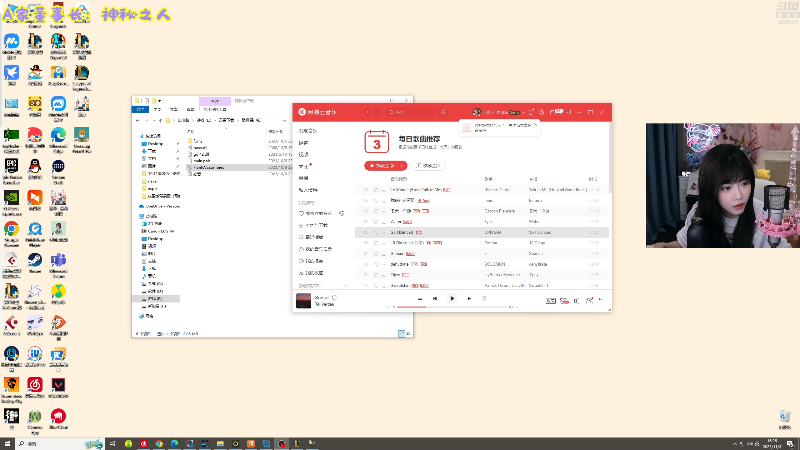Image resolution: width=800 pixels, height=450 pixels.
Task: Like the currently playing song heart
Action: (x=335, y=297)
